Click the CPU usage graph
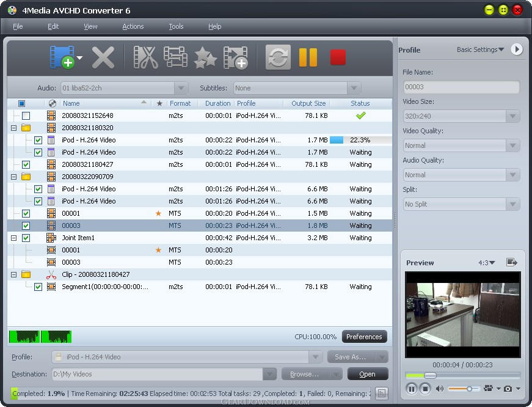 click(x=40, y=336)
